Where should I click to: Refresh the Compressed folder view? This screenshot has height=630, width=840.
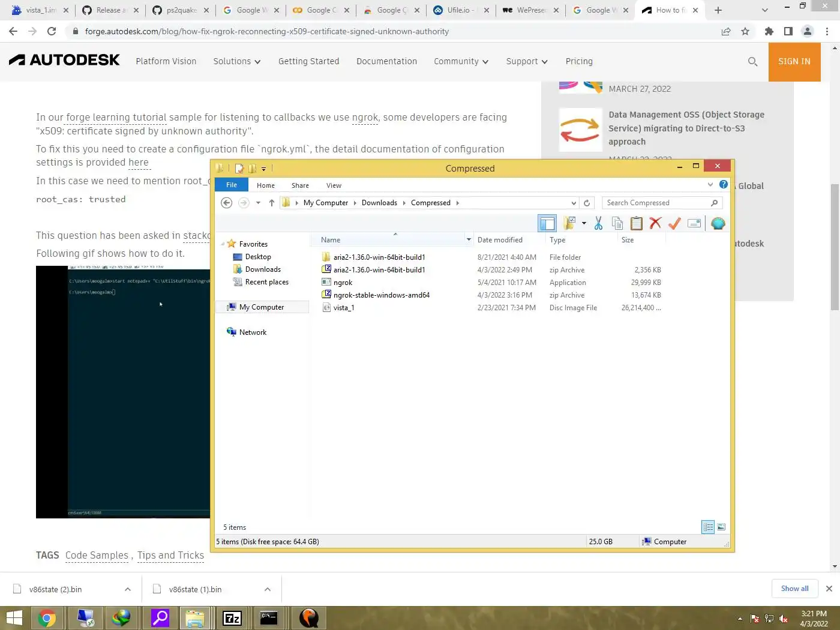click(587, 203)
